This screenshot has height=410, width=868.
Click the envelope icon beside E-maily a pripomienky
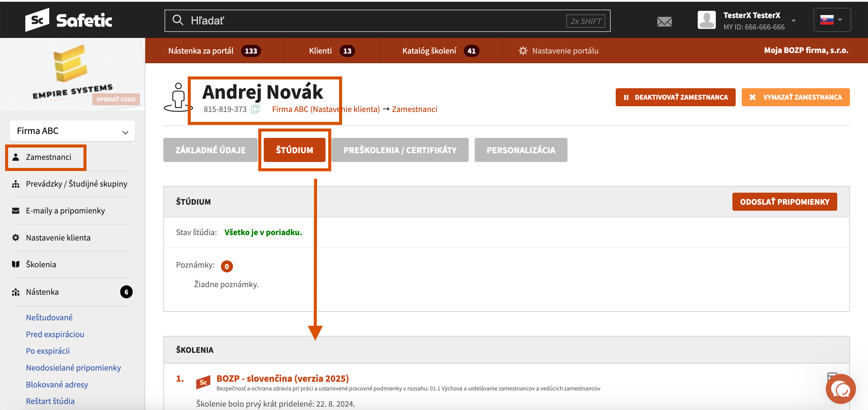[15, 211]
